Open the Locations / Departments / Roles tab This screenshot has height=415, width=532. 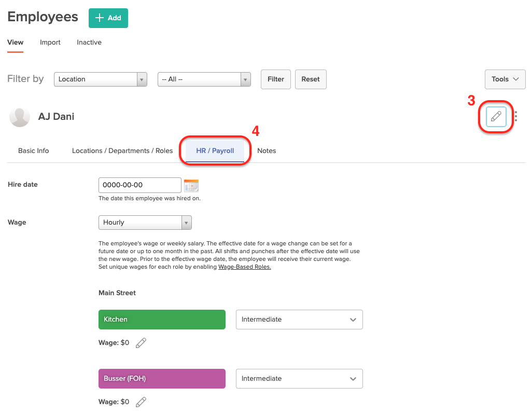click(122, 150)
